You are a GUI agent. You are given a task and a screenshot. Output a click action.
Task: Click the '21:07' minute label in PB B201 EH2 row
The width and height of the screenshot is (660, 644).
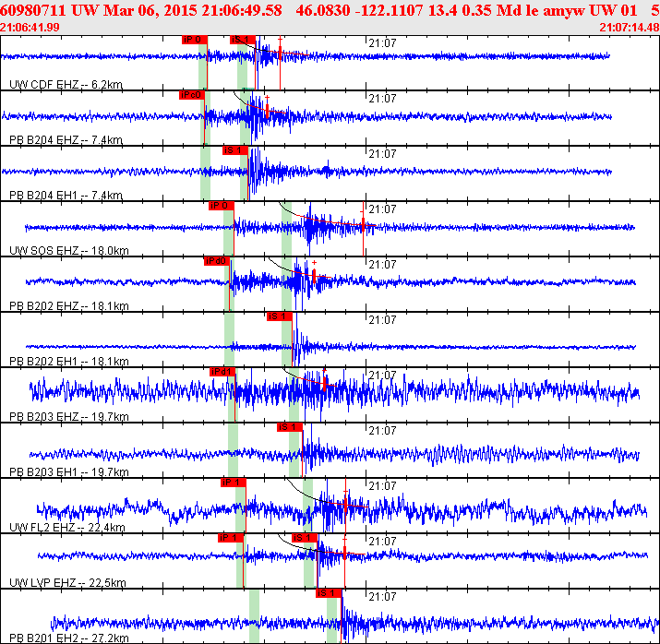tap(382, 597)
